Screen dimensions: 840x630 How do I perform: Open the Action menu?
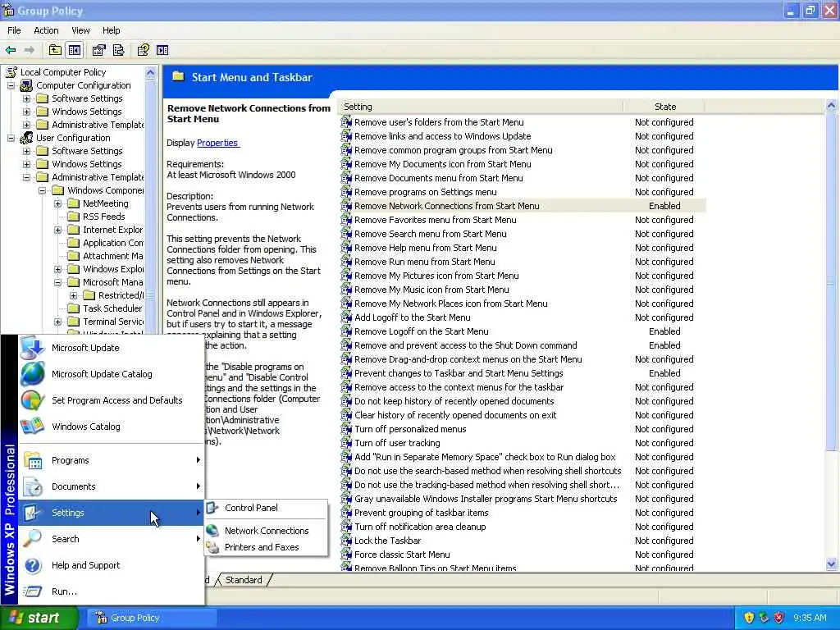46,30
